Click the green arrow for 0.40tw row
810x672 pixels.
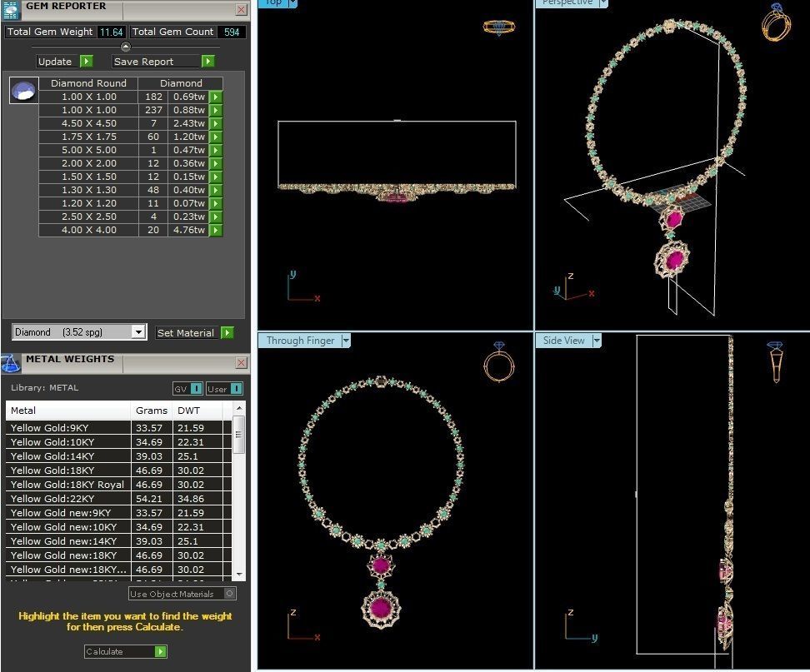click(x=216, y=190)
